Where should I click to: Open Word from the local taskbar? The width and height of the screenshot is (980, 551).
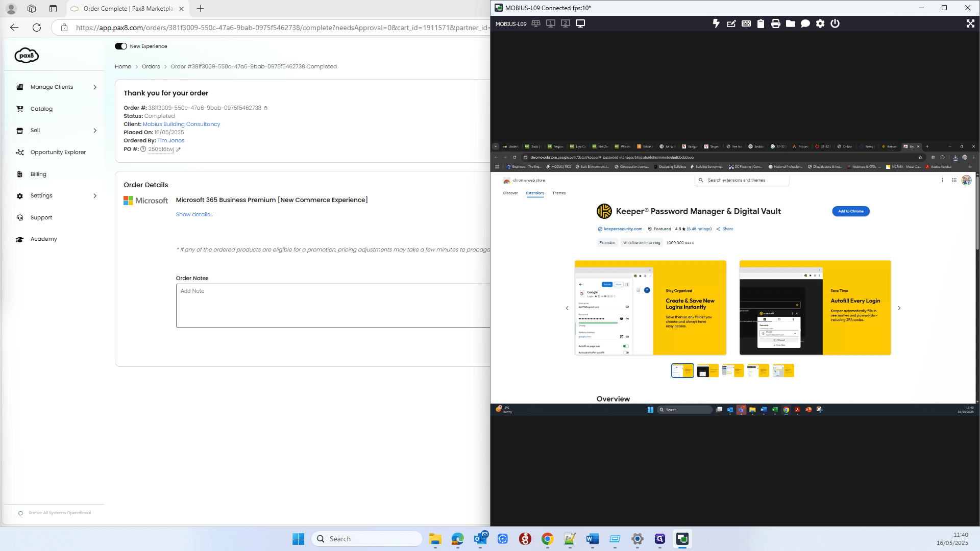[592, 539]
